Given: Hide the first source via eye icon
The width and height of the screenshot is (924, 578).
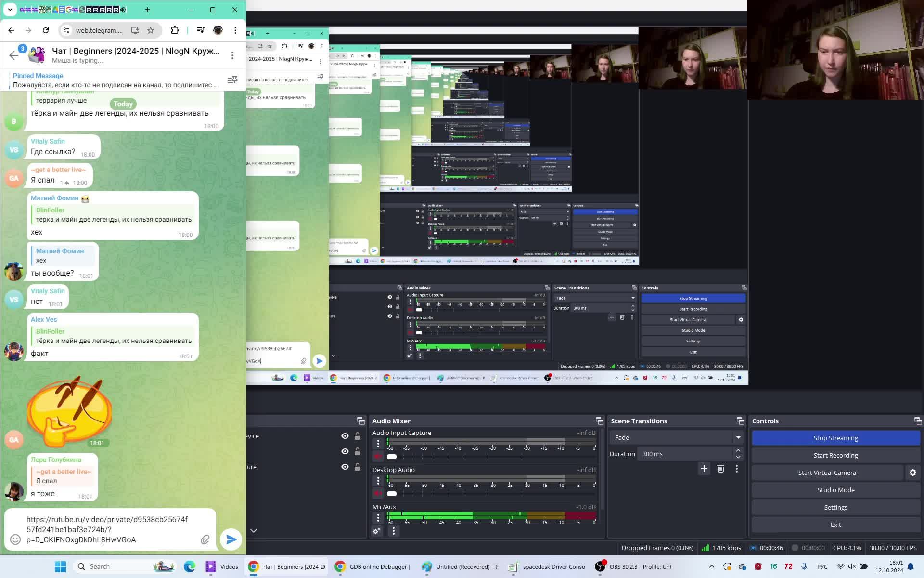Looking at the screenshot, I should pos(345,436).
